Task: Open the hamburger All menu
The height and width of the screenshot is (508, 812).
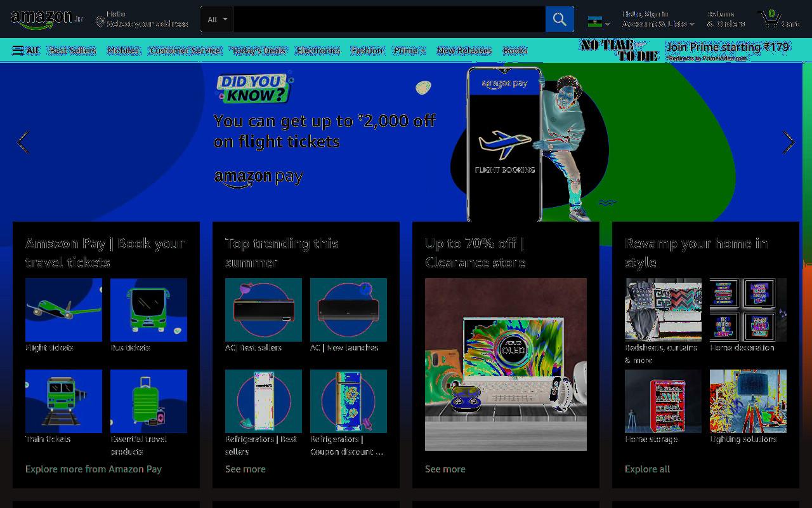Action: 25,50
